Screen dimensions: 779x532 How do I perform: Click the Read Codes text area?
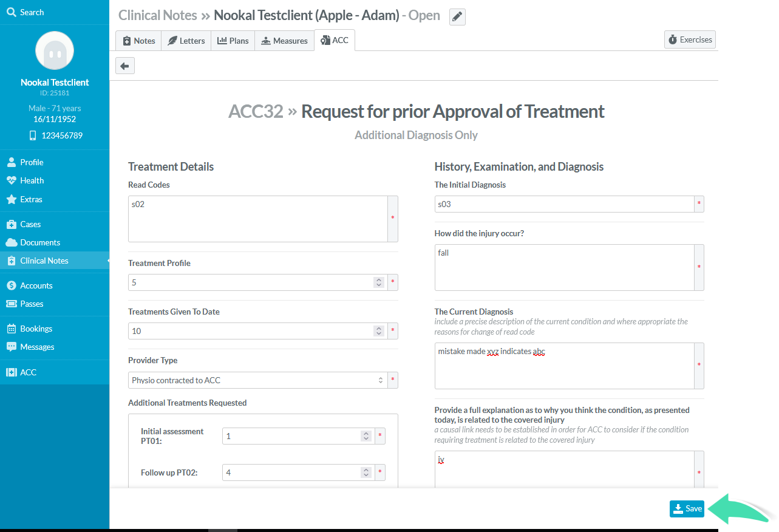(258, 219)
